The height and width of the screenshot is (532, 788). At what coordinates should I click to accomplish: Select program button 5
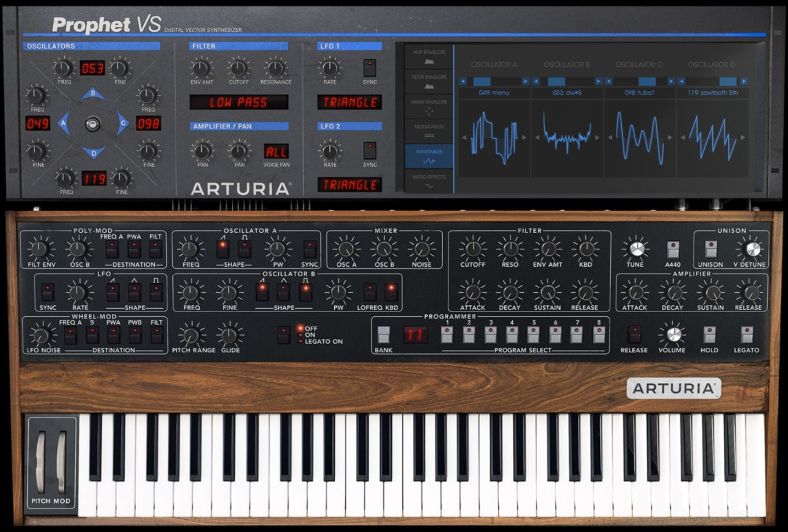(x=533, y=335)
